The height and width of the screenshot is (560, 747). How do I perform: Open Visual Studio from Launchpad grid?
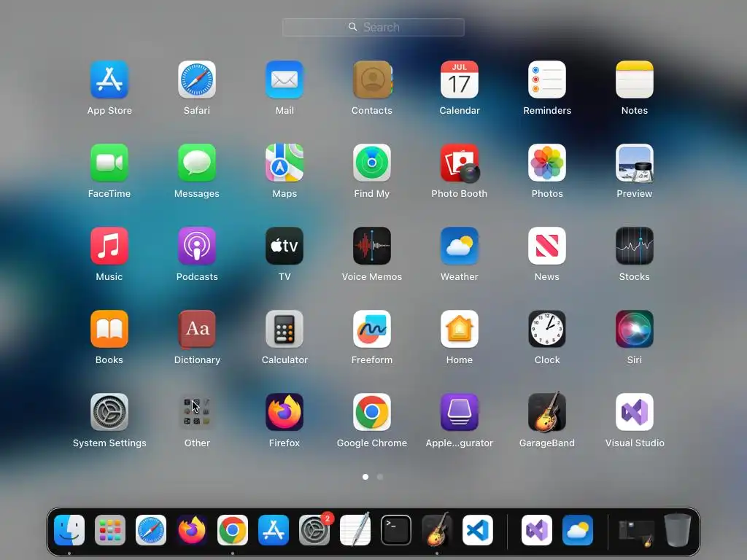coord(635,412)
